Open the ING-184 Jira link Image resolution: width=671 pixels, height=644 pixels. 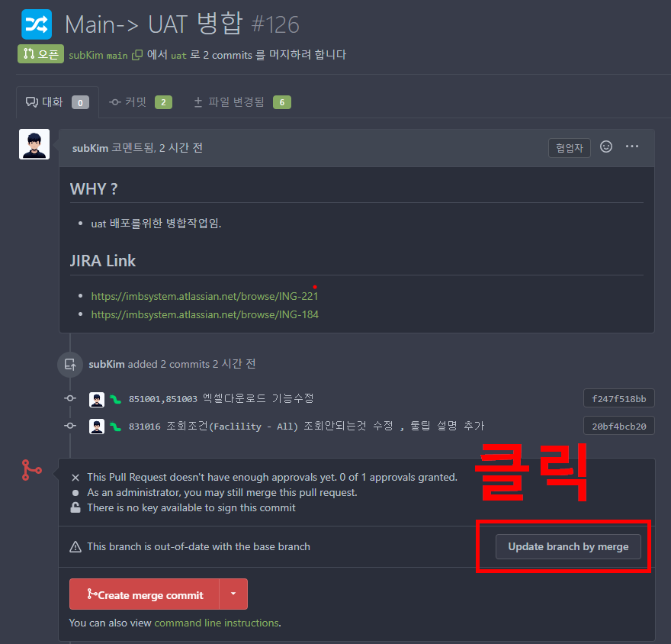[204, 314]
